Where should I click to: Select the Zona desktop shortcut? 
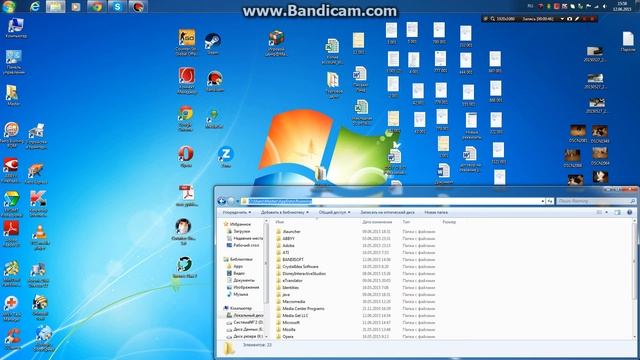pos(225,157)
